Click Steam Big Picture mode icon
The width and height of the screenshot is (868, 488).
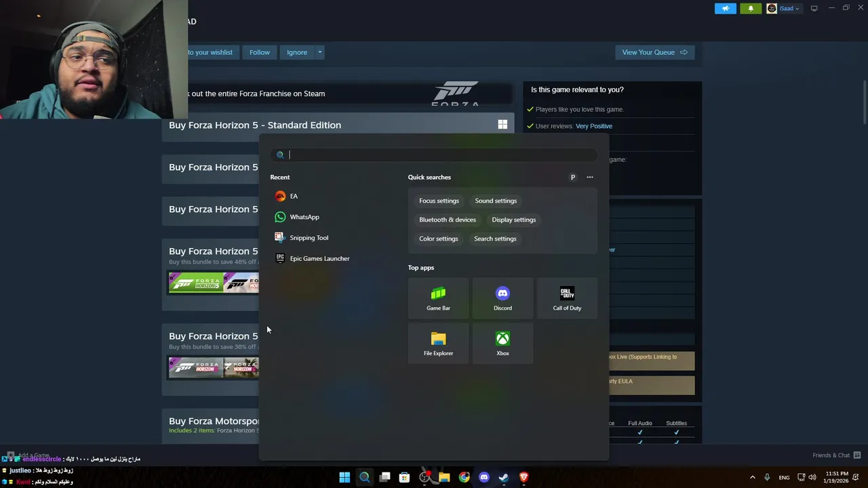[x=814, y=8]
